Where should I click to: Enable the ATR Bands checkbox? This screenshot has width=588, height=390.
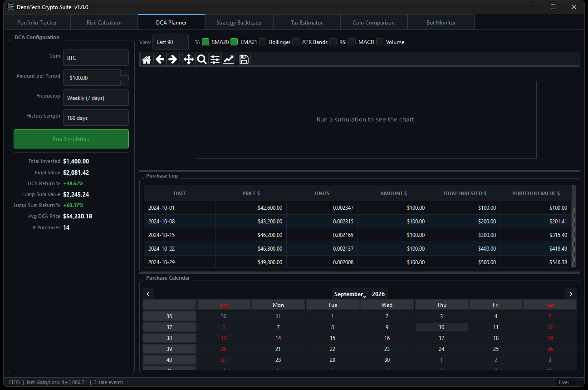coord(296,42)
